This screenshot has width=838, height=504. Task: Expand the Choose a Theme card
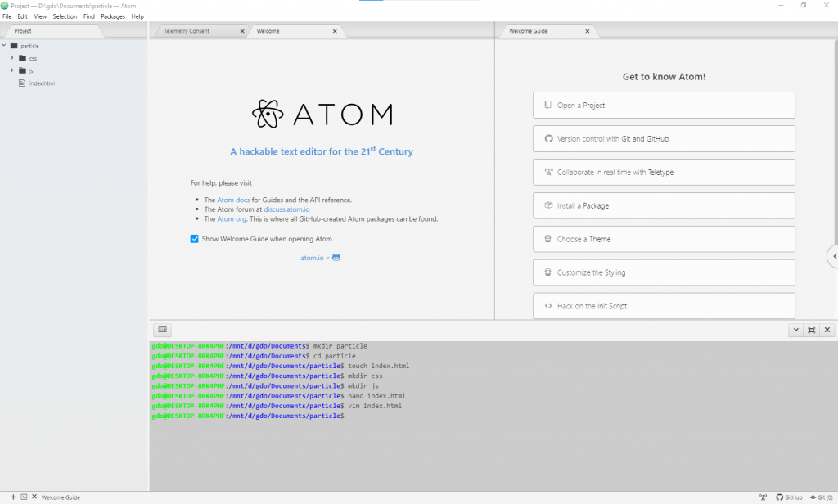coord(664,239)
